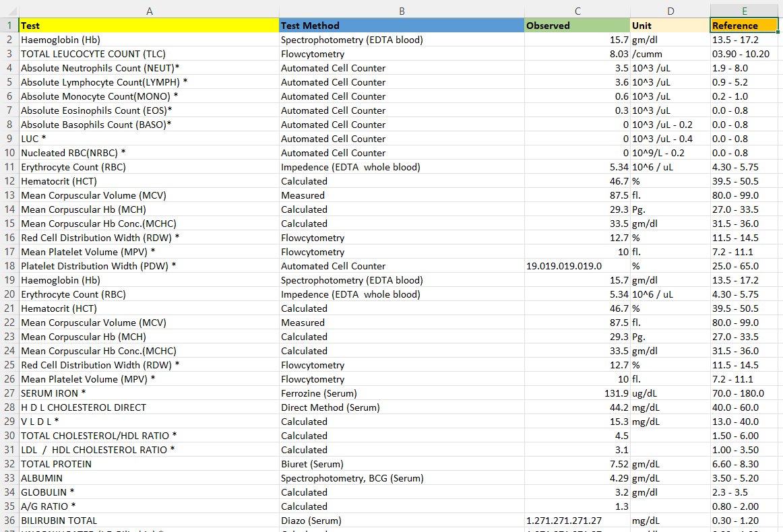Select column E header
The height and width of the screenshot is (532, 783).
point(744,11)
